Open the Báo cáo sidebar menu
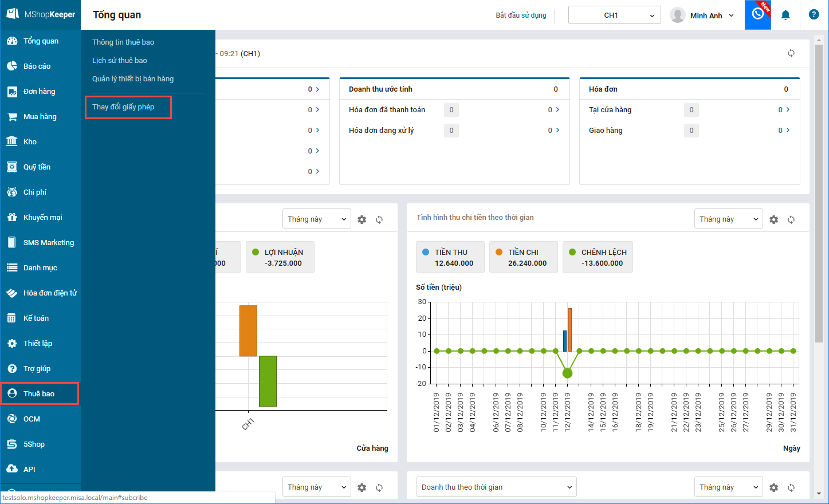 click(37, 66)
